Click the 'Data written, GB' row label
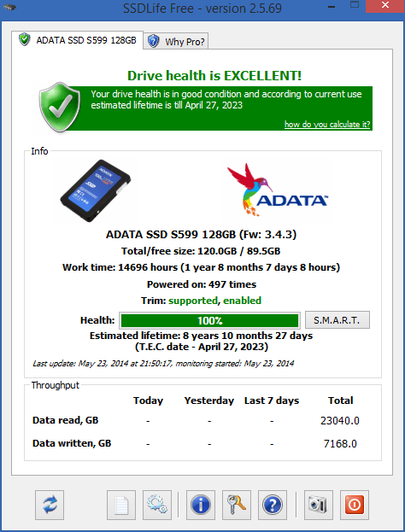 (x=72, y=443)
